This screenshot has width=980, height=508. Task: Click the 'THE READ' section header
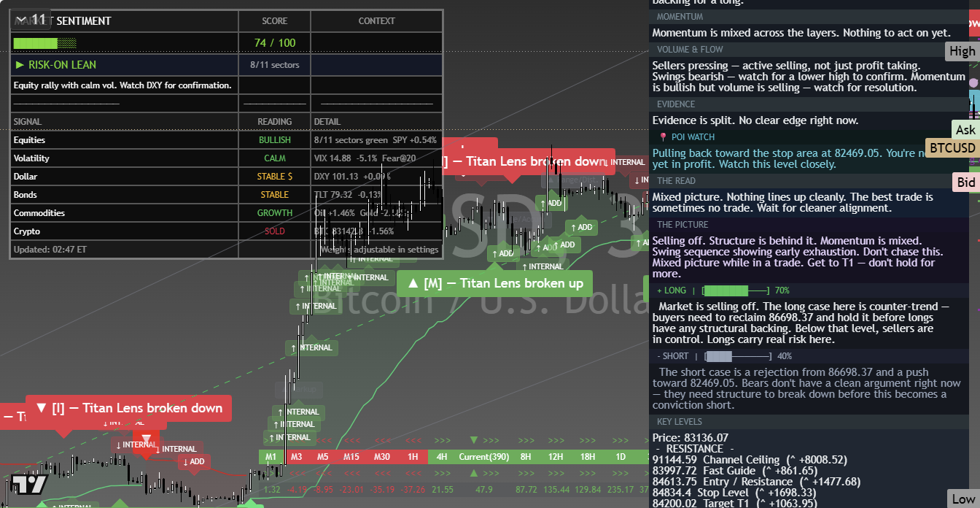coord(677,181)
